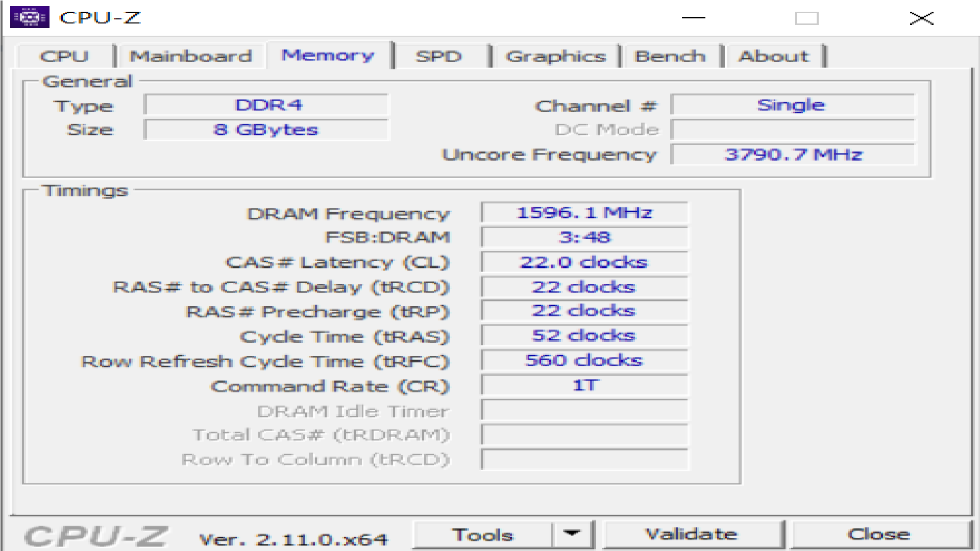Open the SPD tab
The height and width of the screenshot is (551, 980).
click(438, 56)
